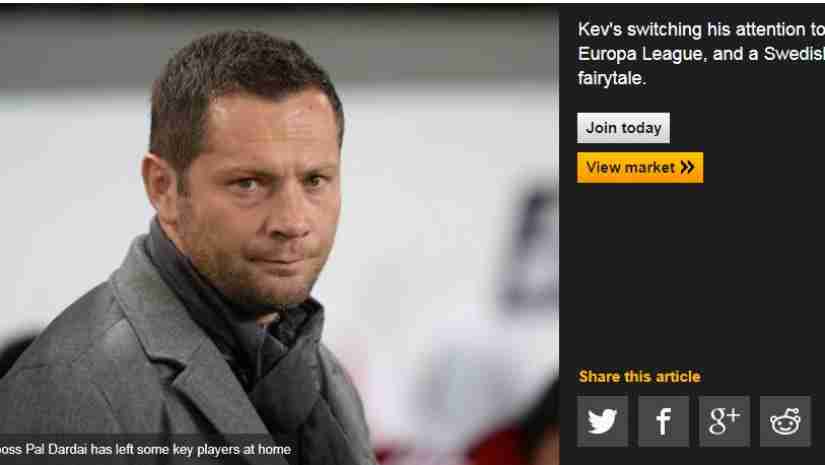The image size is (825, 465).
Task: Share the article on Twitter
Action: point(602,421)
